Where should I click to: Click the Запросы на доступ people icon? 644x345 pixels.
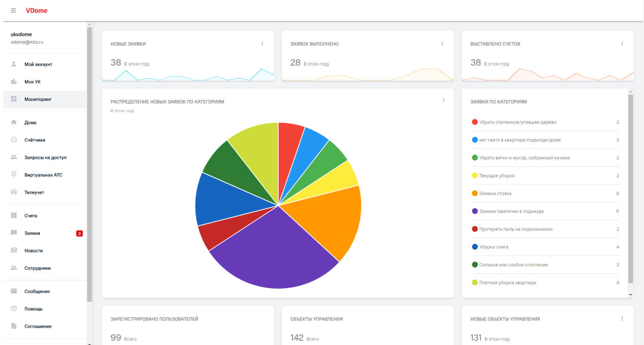pos(14,157)
